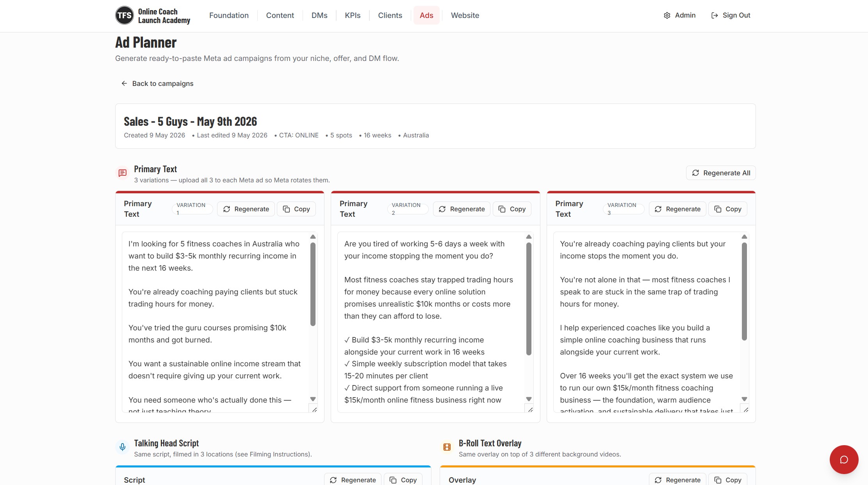Click the 'Australia' metadata text
The height and width of the screenshot is (485, 868).
[x=416, y=135]
